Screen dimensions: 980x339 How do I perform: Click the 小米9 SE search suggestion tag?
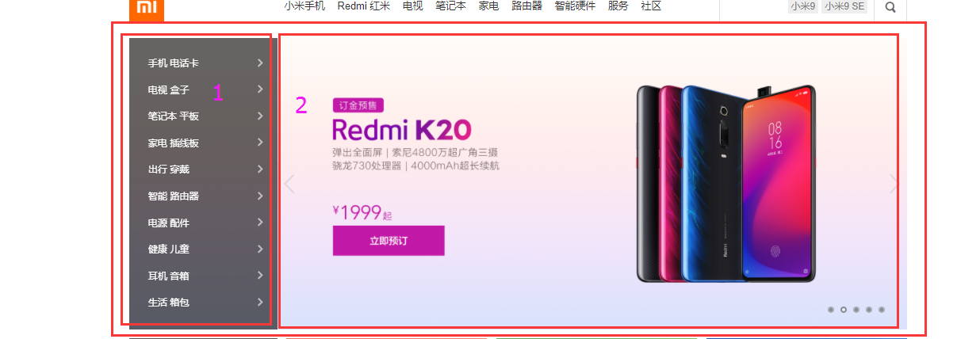844,6
